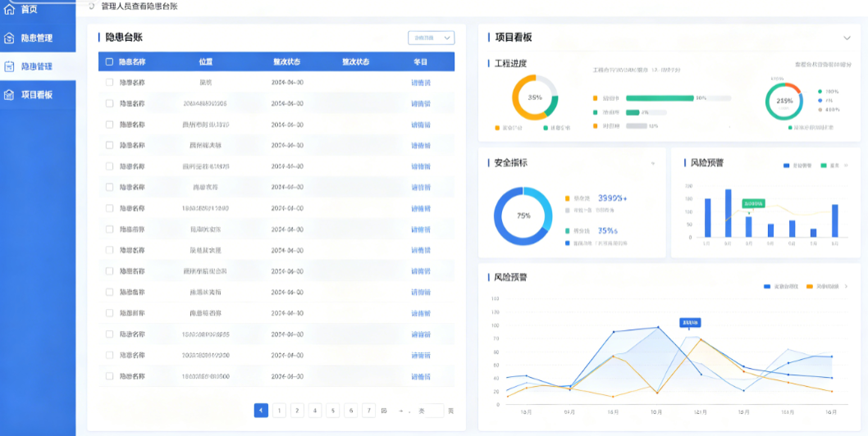Go to page 2

tap(297, 410)
